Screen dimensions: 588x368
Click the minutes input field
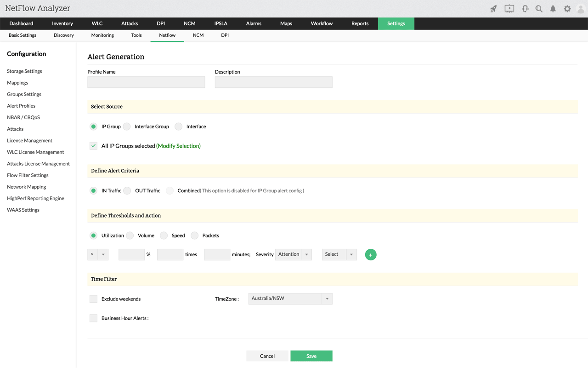pos(217,255)
